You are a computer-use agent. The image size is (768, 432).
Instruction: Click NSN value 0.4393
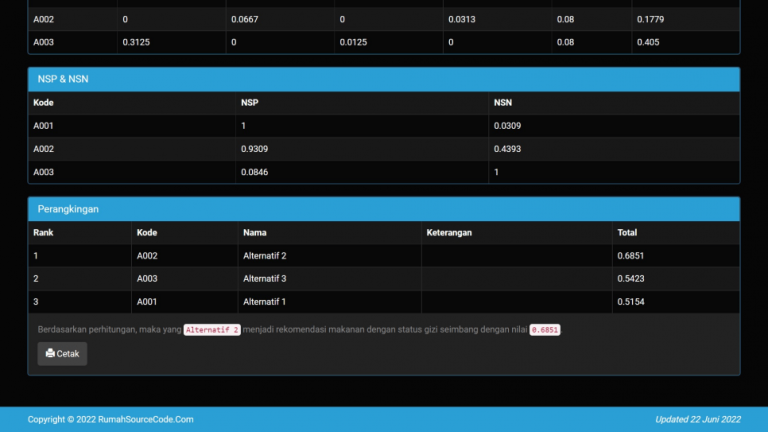pyautogui.click(x=507, y=149)
